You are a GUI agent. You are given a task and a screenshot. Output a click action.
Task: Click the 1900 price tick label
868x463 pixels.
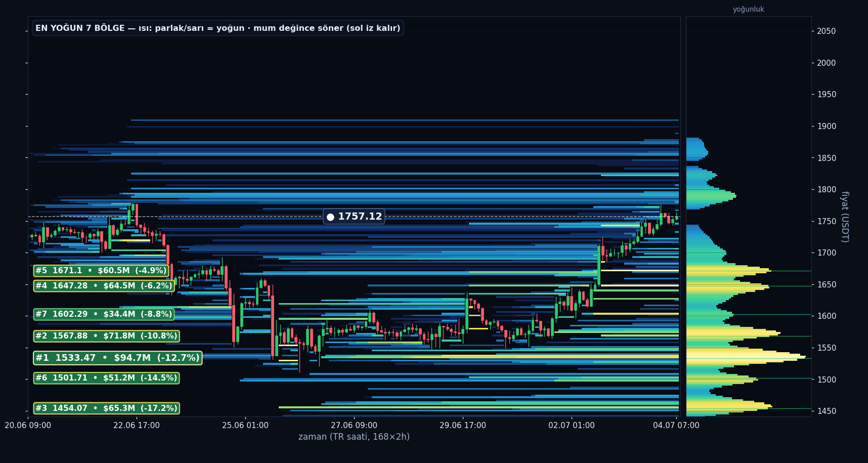coord(826,126)
